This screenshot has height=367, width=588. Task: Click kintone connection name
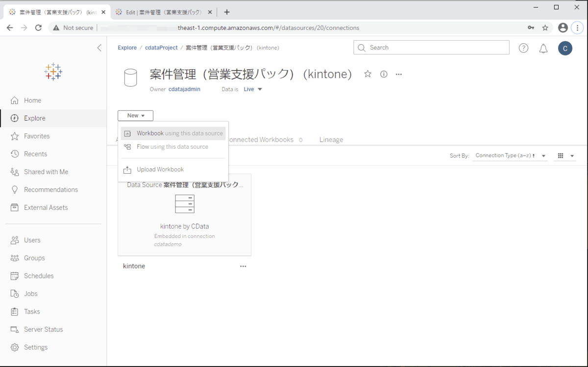pyautogui.click(x=134, y=266)
